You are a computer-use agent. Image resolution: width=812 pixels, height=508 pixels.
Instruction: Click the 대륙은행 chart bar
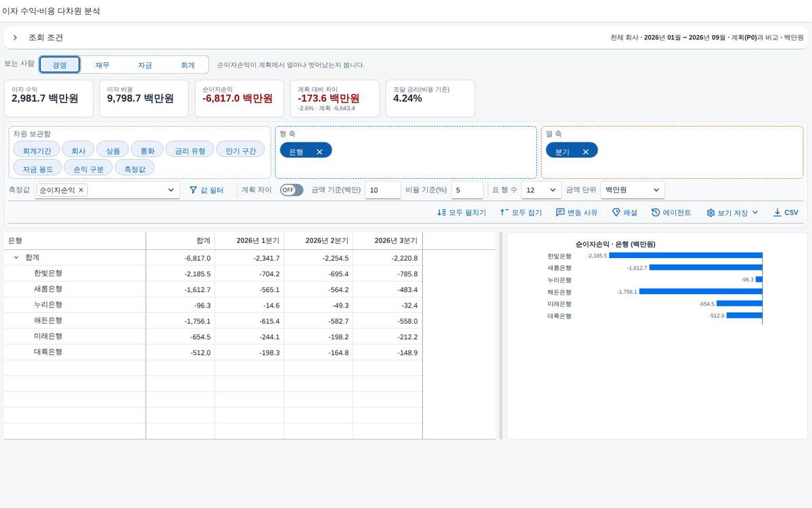coord(744,316)
